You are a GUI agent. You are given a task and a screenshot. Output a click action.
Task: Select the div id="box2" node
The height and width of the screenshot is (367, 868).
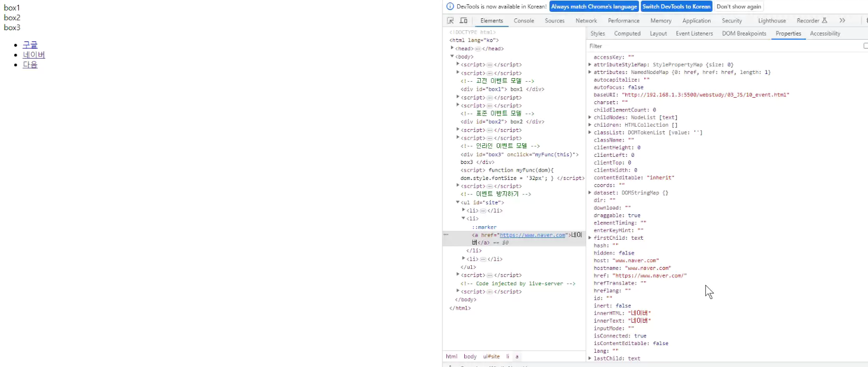coord(502,121)
